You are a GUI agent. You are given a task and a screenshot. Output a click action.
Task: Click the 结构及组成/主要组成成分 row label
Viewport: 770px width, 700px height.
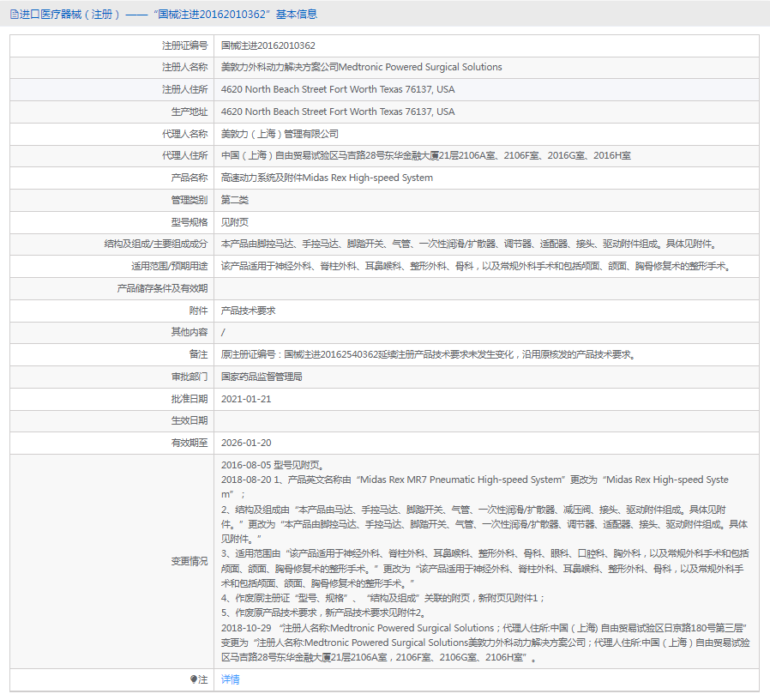coord(156,244)
